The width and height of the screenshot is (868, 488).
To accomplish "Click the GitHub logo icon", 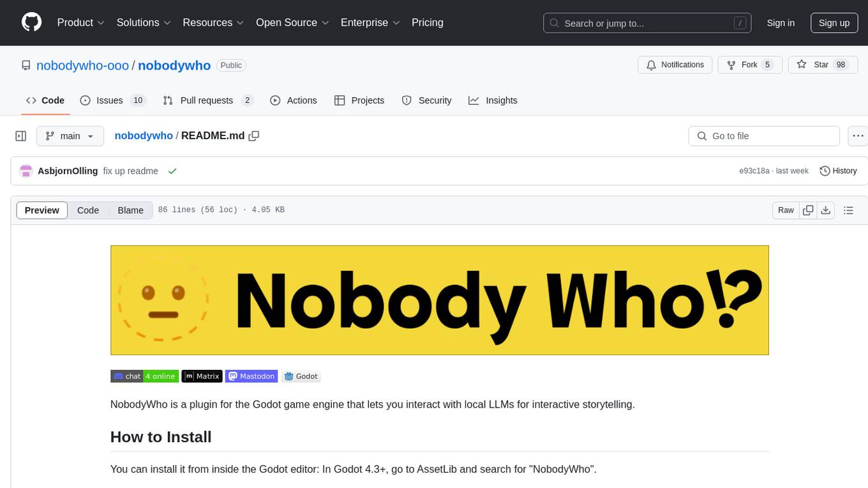I will click(x=31, y=22).
